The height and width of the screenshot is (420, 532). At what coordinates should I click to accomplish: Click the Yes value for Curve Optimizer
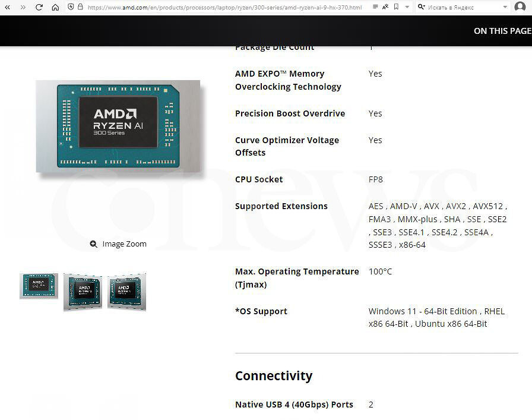[x=375, y=140]
